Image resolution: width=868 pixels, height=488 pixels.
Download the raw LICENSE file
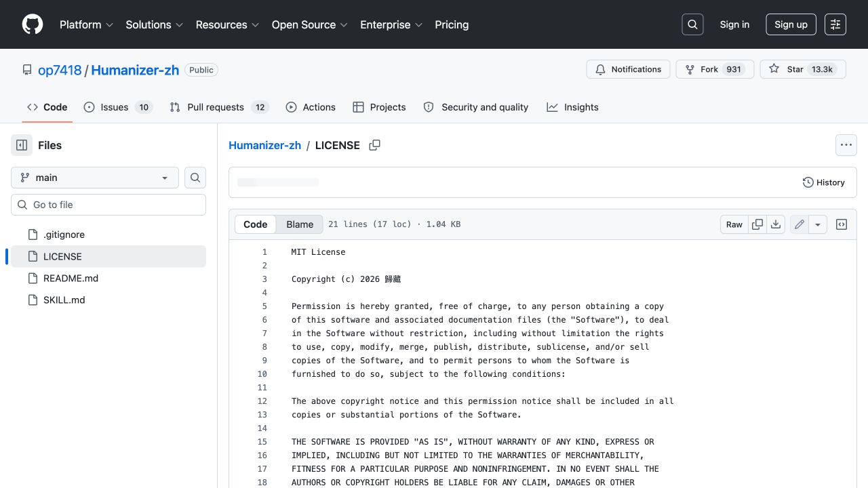pos(776,224)
